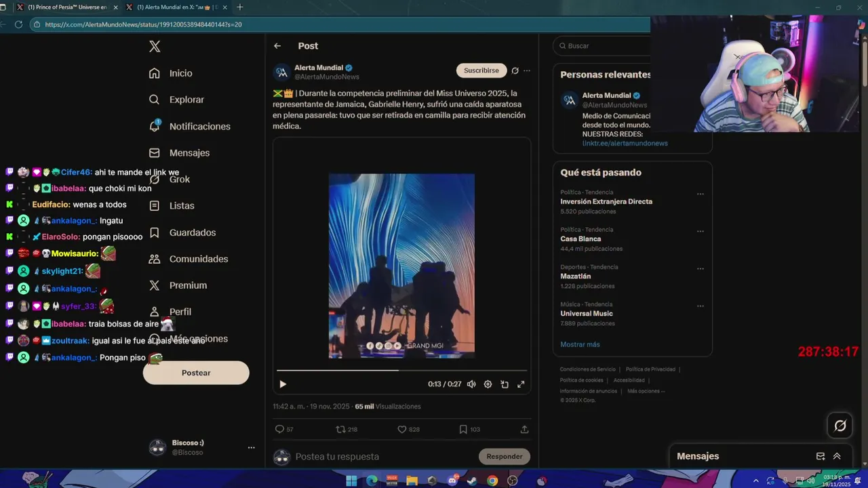Show hidden system tray icons
Screen dimensions: 868x488
pyautogui.click(x=756, y=481)
